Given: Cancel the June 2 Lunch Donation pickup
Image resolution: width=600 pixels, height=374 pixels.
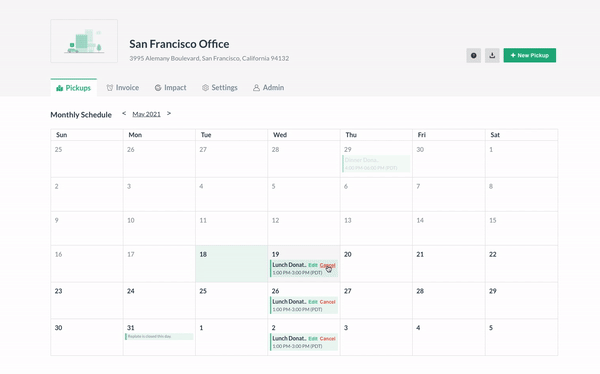Looking at the screenshot, I should pyautogui.click(x=328, y=338).
